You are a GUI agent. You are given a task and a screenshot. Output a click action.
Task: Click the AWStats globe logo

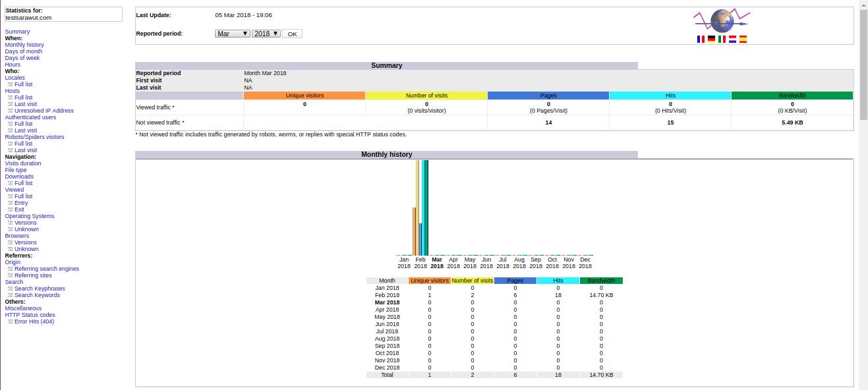click(722, 21)
